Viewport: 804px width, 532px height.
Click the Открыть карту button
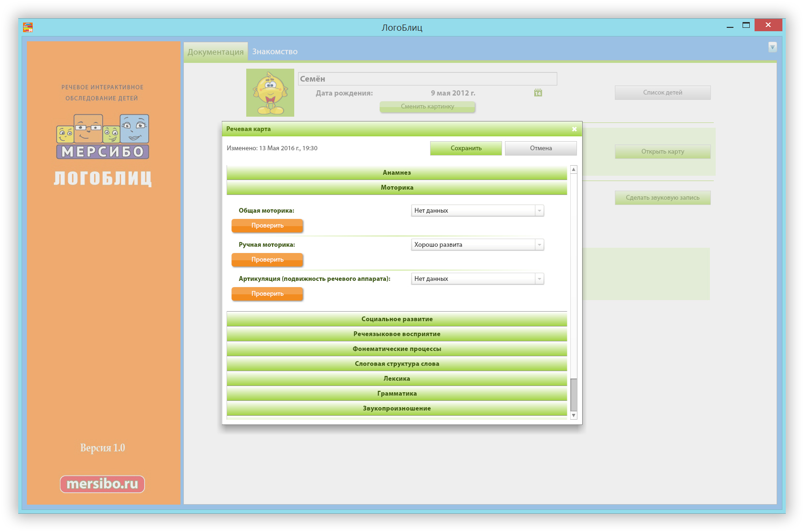[662, 152]
